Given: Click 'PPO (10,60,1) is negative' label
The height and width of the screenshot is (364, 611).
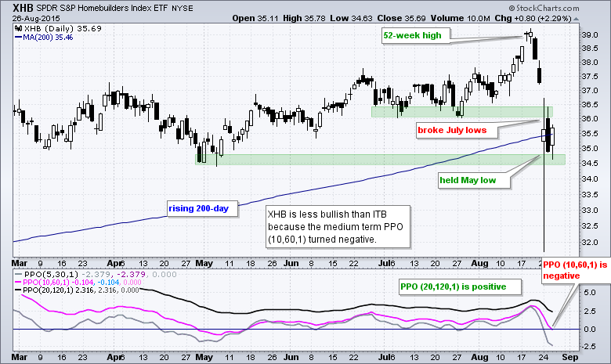Looking at the screenshot, I should (575, 270).
